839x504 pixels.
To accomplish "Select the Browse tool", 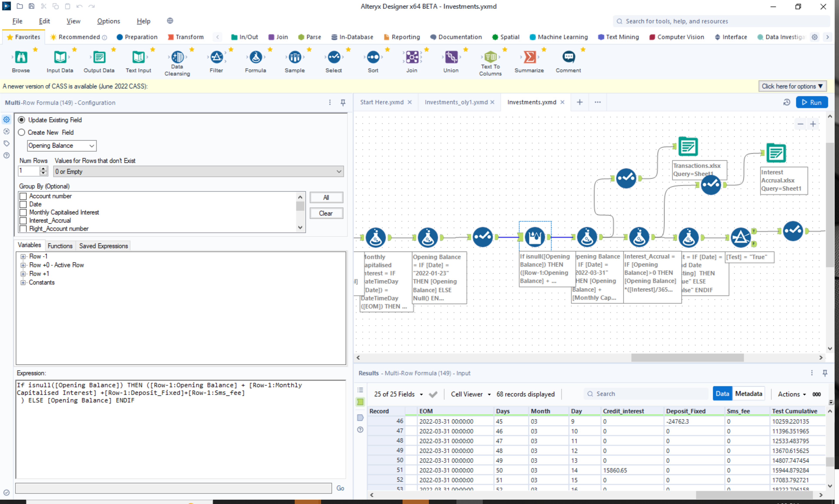I will tap(20, 58).
